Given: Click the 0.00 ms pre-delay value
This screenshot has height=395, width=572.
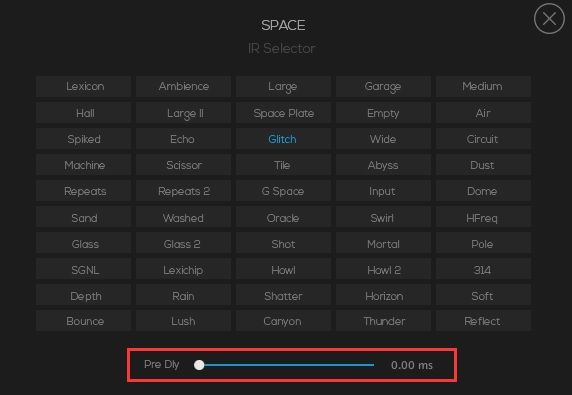Looking at the screenshot, I should (411, 365).
